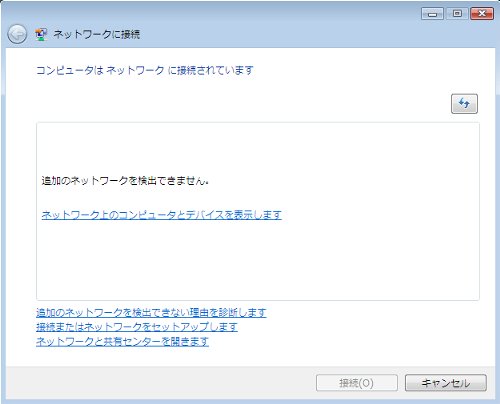Click the キャンセル button

pos(446,383)
